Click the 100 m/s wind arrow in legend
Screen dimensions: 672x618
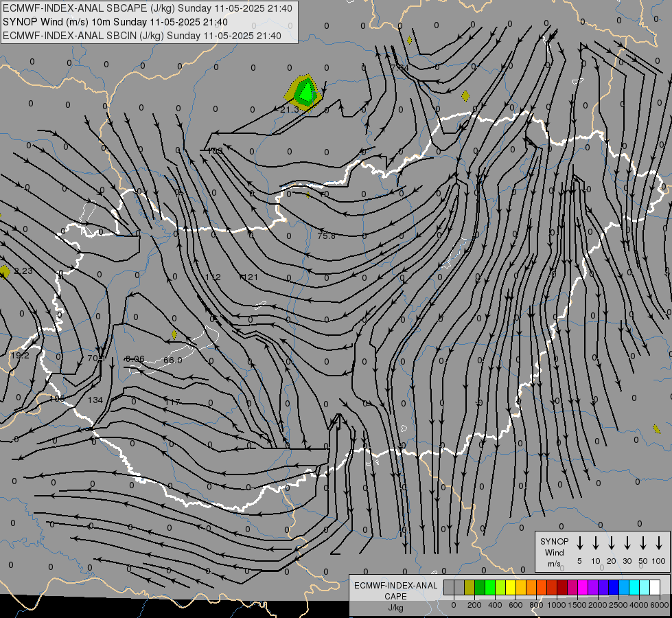(659, 542)
